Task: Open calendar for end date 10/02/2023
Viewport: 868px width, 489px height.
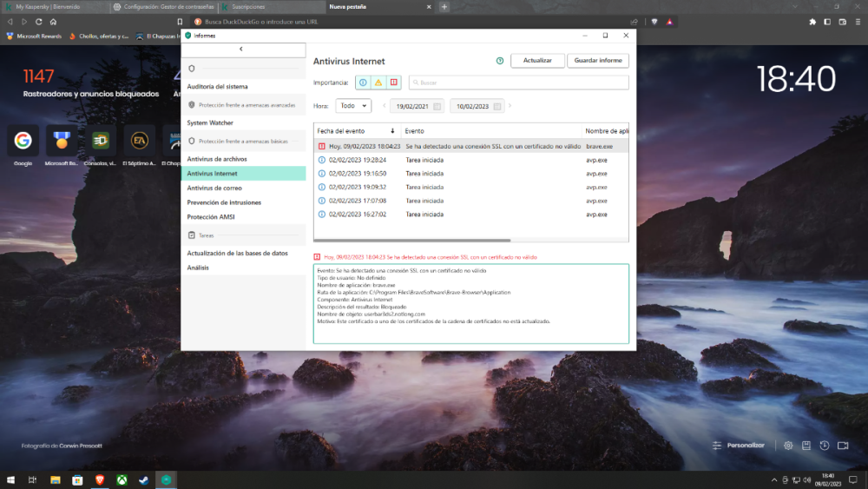Action: [497, 107]
